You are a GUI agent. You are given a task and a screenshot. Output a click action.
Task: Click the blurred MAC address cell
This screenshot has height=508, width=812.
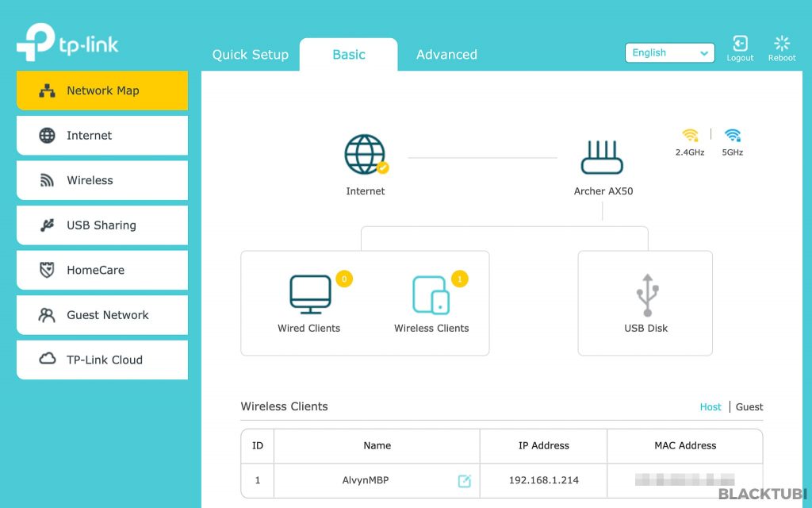[x=684, y=479]
